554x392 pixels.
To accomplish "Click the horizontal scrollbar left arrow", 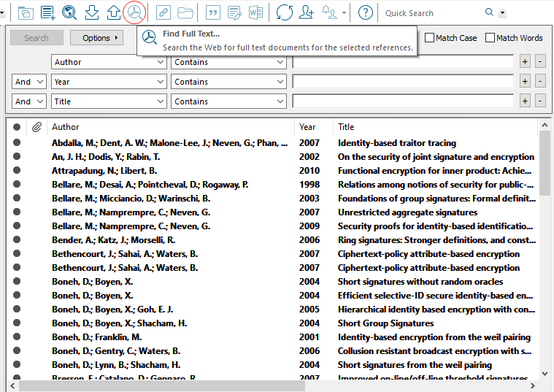I will click(x=12, y=385).
